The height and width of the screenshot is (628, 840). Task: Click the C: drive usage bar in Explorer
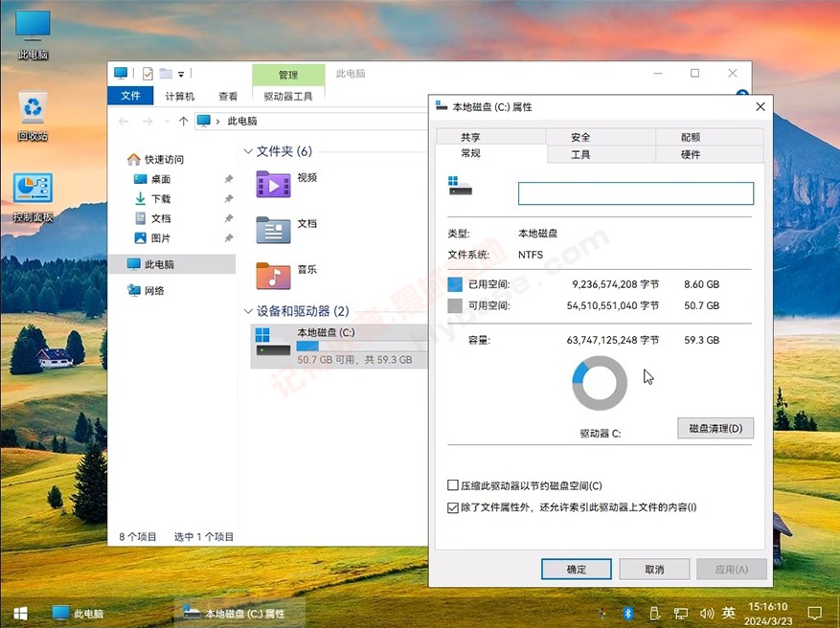[x=362, y=347]
